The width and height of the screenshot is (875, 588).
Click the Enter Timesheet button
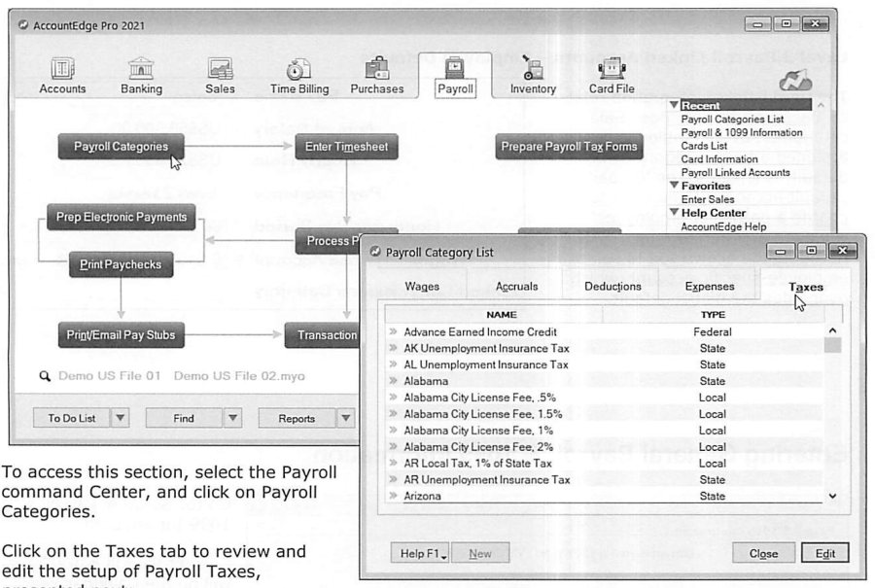tap(346, 146)
